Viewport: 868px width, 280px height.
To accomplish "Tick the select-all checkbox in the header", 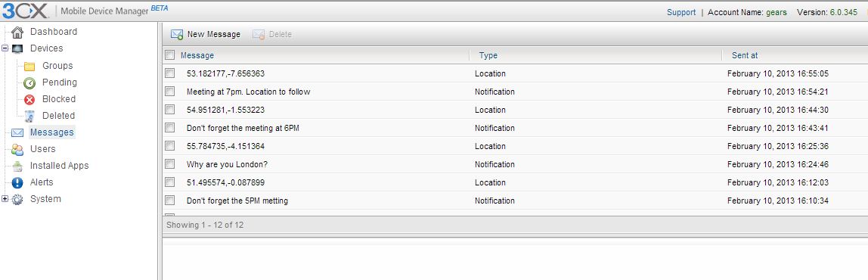I will (170, 55).
